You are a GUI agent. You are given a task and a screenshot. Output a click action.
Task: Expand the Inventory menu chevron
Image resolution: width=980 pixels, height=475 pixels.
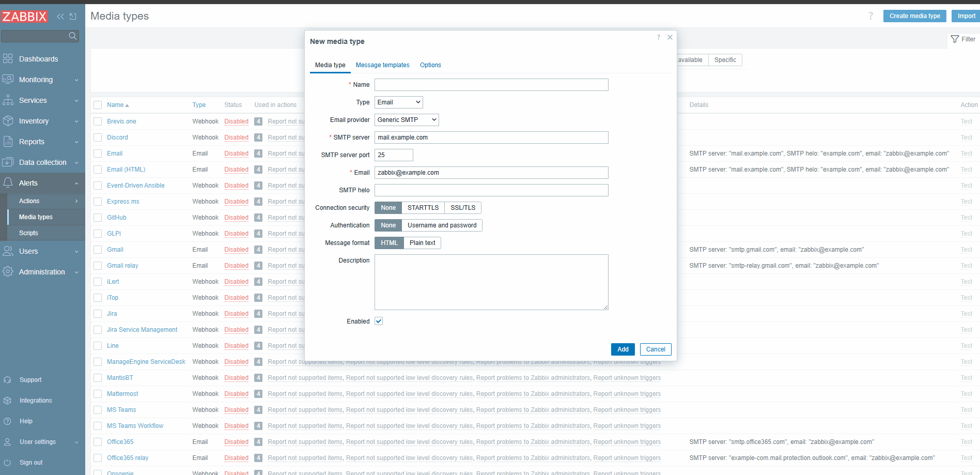coord(76,121)
